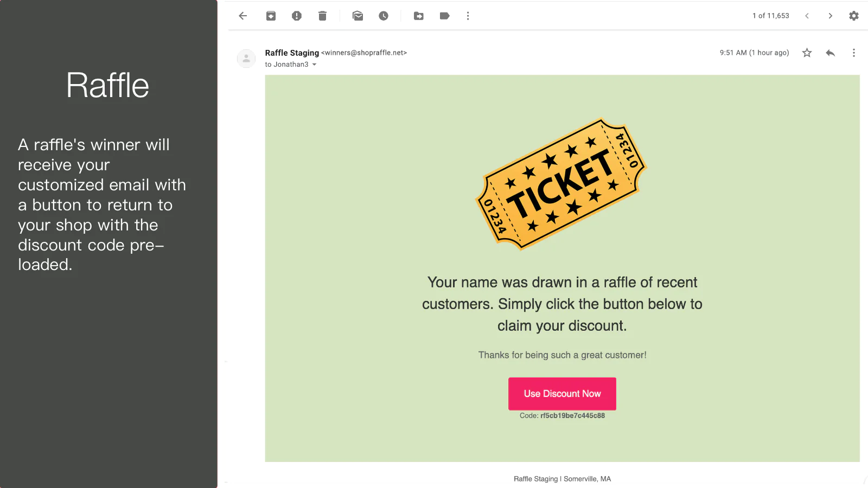Expand recipient details next to Jonathan3
868x488 pixels.
tap(315, 65)
